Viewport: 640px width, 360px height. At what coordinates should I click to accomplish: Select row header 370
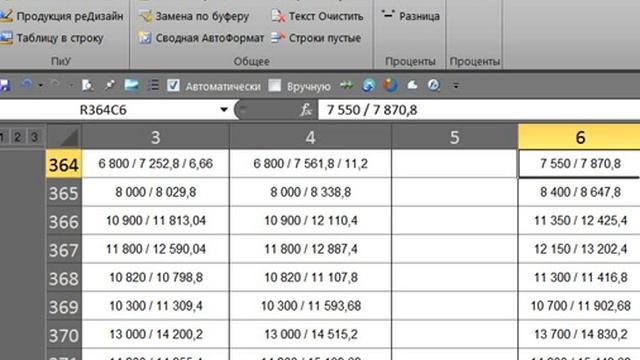(64, 335)
